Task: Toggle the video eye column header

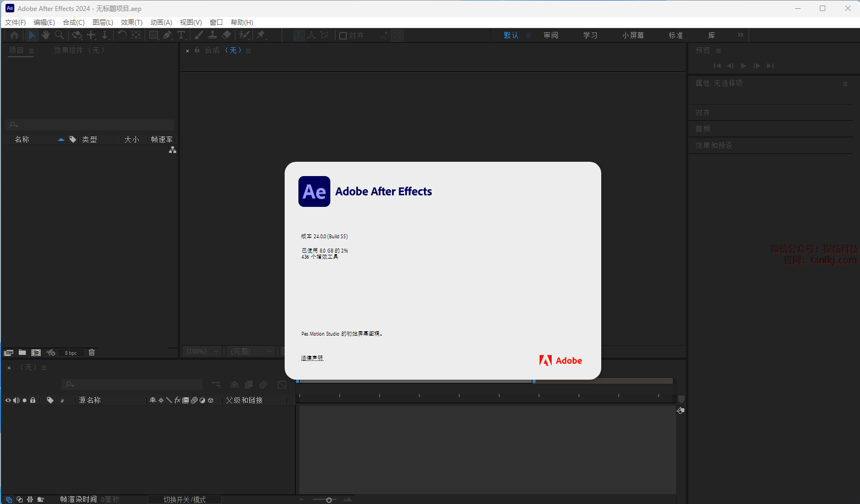Action: click(x=8, y=401)
